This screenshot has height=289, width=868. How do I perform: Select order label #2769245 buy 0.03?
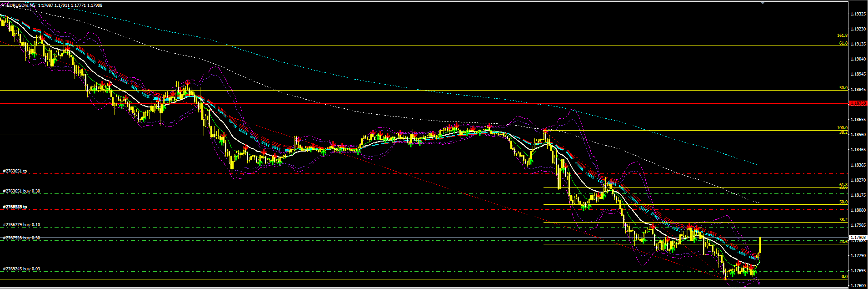click(21, 269)
